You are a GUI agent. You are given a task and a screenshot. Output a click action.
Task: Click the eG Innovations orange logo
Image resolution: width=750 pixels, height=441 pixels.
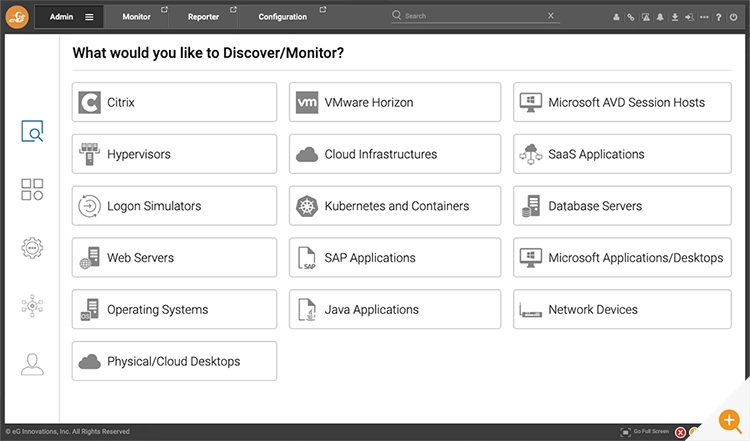point(17,17)
